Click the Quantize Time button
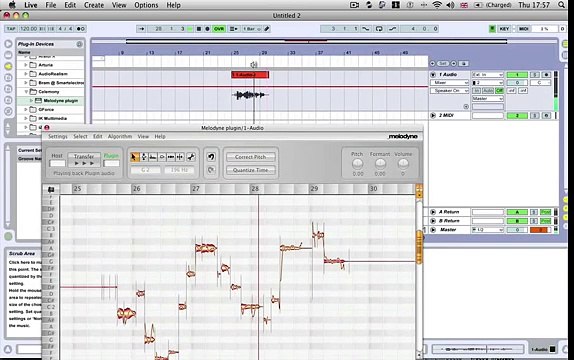Screen dimensions: 574x360 click(x=251, y=170)
